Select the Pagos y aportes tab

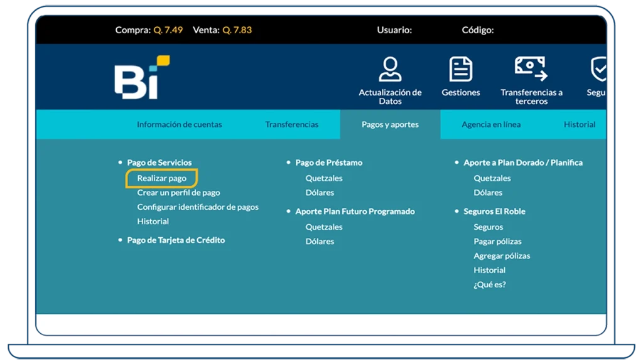pos(390,124)
